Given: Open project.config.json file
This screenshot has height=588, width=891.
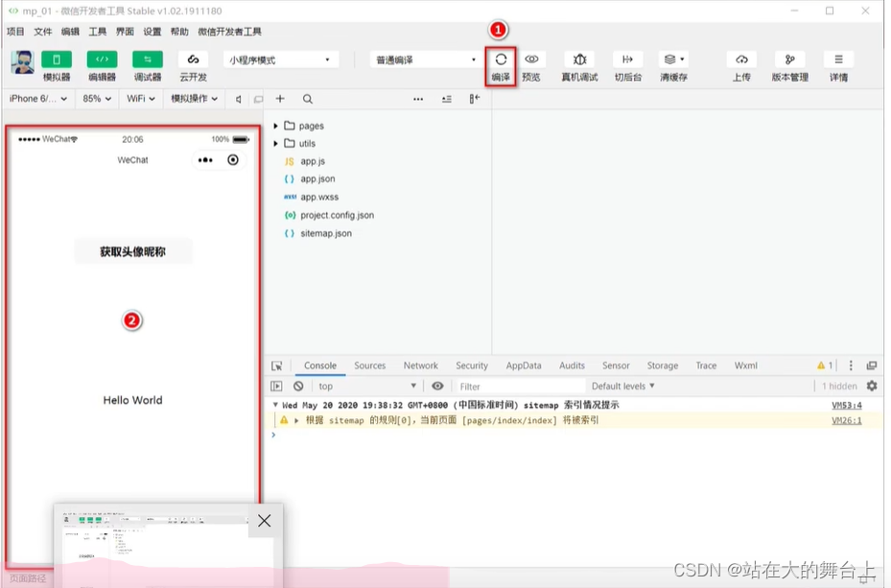Looking at the screenshot, I should pos(337,215).
